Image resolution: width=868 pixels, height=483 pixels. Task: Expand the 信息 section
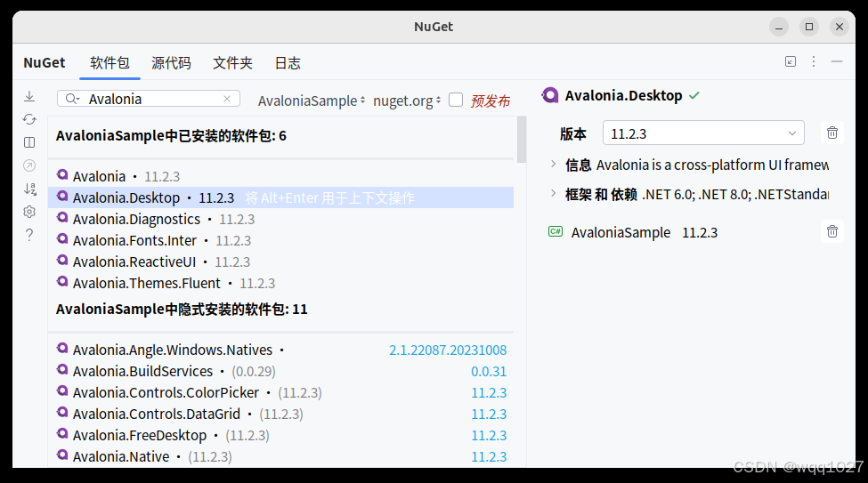point(553,164)
